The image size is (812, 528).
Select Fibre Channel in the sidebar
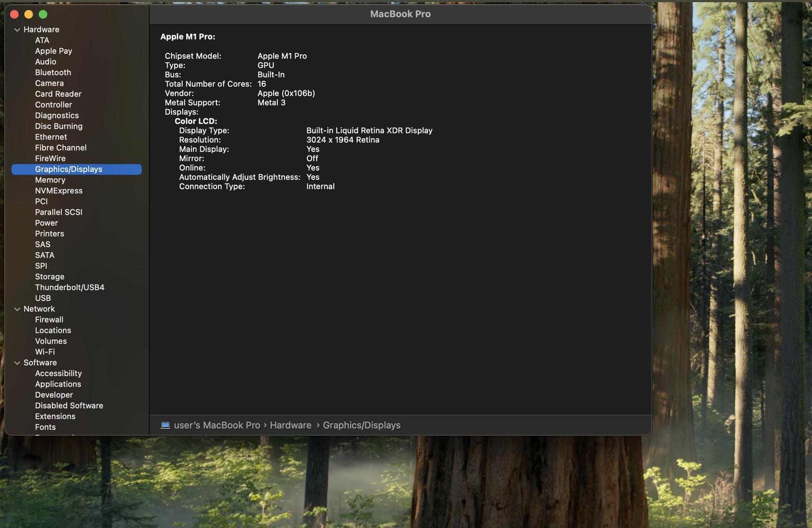(x=61, y=148)
